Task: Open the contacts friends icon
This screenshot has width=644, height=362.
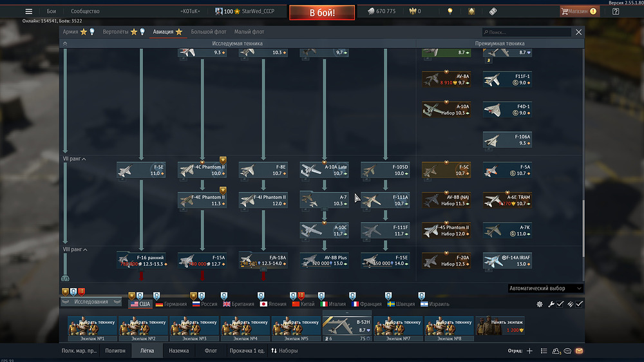Action: tap(556, 351)
